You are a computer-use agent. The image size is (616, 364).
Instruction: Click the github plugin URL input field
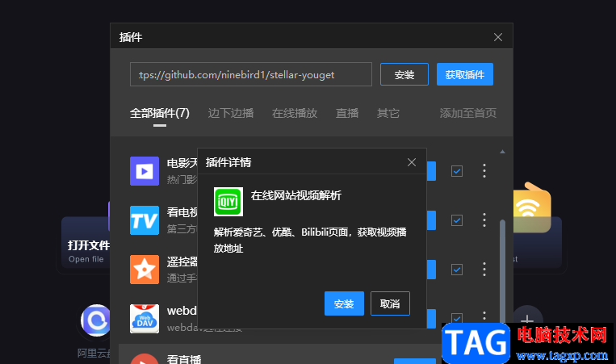click(x=250, y=74)
